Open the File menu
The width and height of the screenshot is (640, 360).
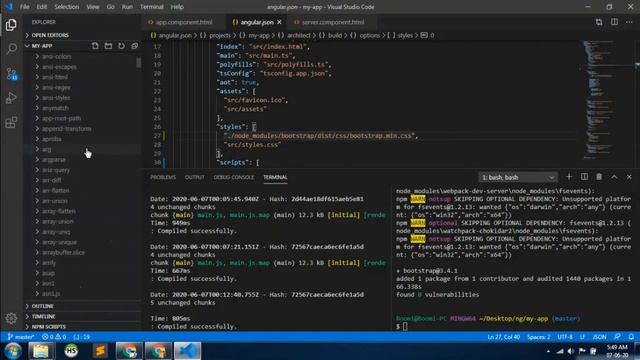click(x=24, y=7)
